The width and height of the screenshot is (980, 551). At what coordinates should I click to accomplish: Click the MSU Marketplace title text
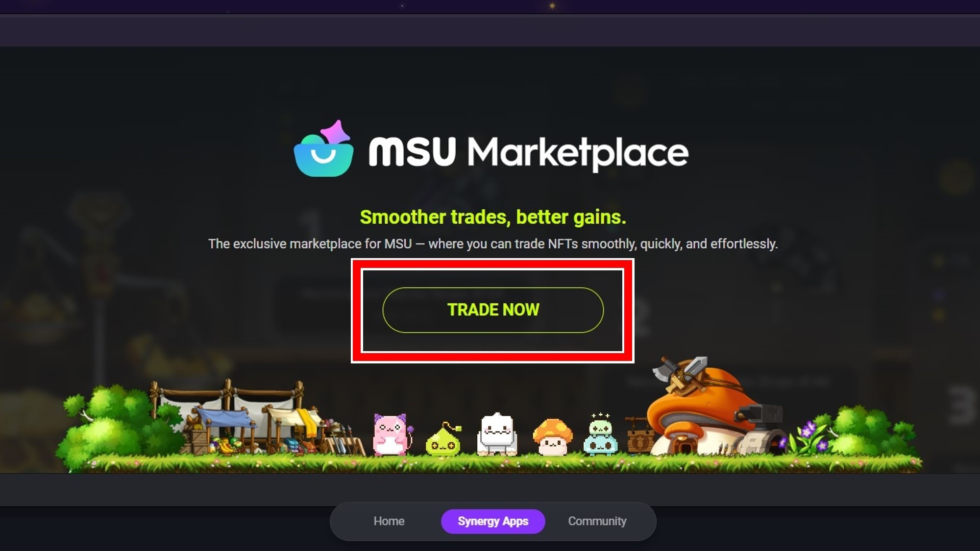coord(529,152)
